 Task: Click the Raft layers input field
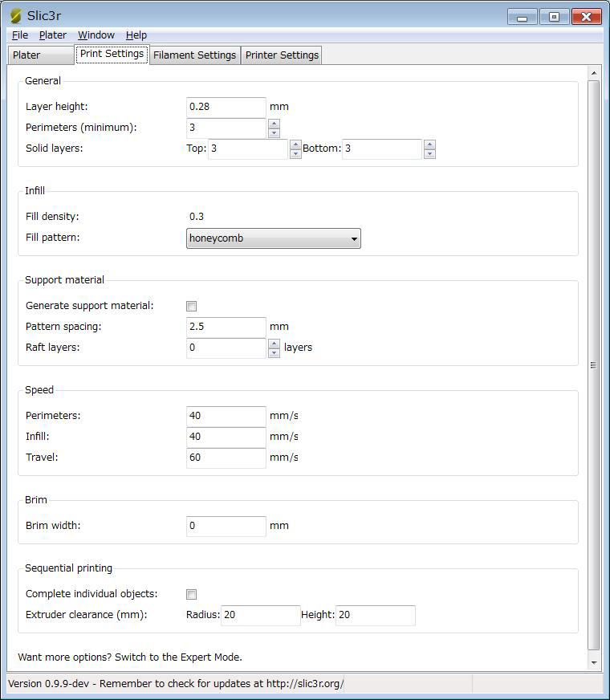226,348
